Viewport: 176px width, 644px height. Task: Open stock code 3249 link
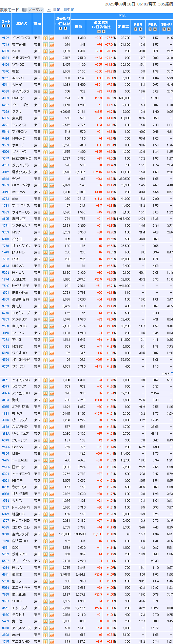coord(5,534)
